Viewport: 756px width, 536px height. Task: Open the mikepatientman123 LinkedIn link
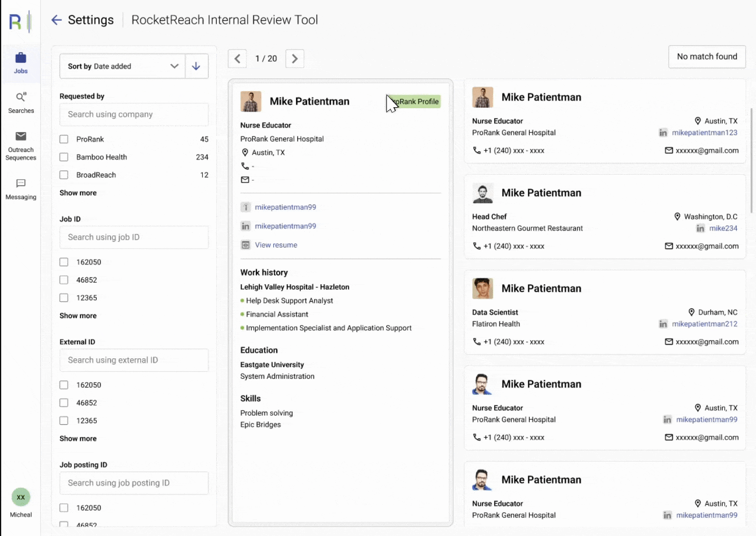704,133
